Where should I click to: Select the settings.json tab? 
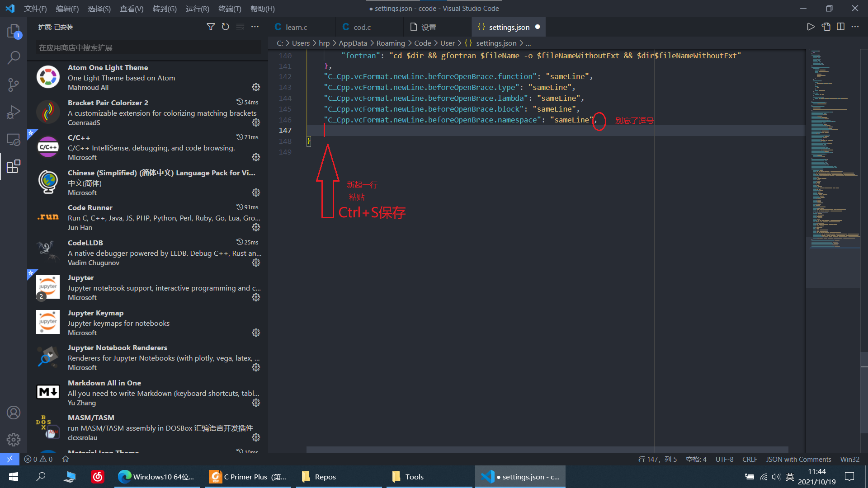point(509,27)
